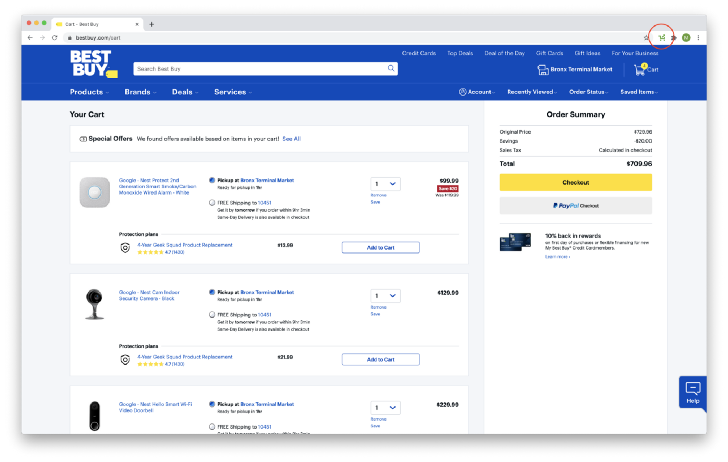Select FREE Shipping for the Nest Cam Indoor
The height and width of the screenshot is (462, 728).
tap(212, 314)
